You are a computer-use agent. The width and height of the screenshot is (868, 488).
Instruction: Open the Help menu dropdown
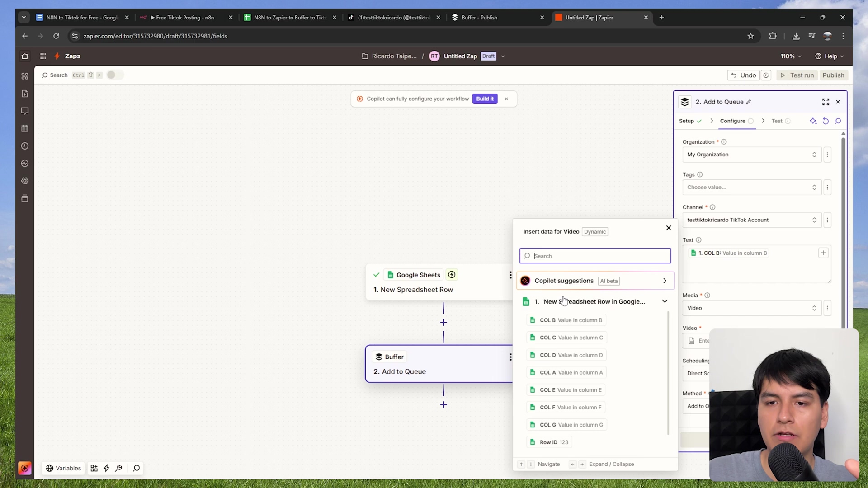(829, 56)
